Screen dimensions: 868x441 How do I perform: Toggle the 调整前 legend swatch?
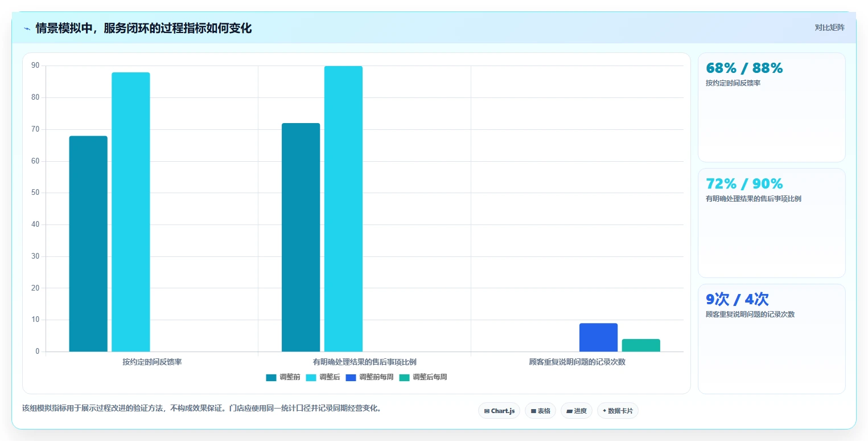(x=271, y=377)
